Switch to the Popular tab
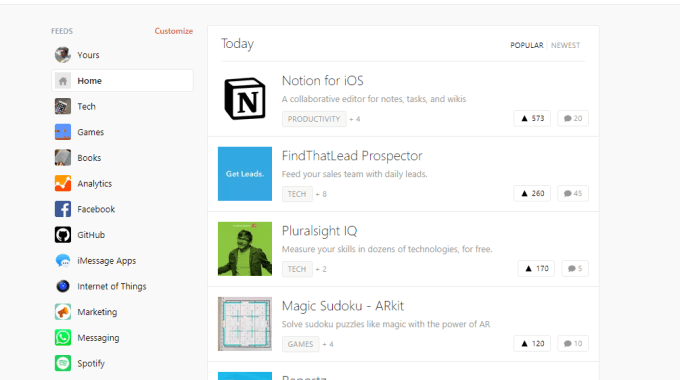 [526, 45]
